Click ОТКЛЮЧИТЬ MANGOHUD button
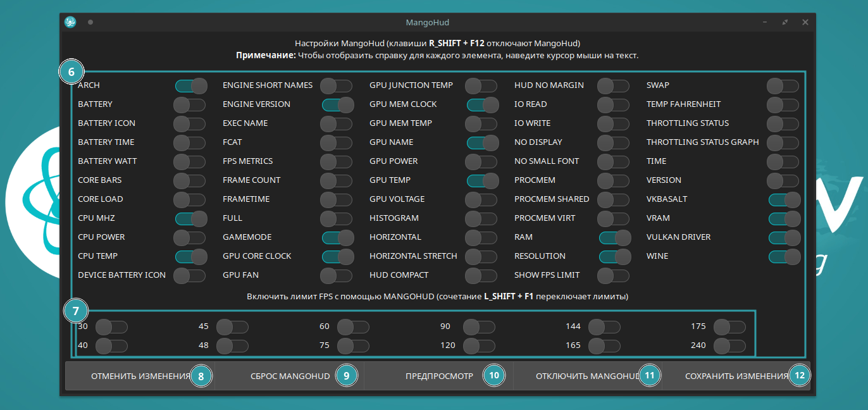The height and width of the screenshot is (410, 868). (588, 376)
